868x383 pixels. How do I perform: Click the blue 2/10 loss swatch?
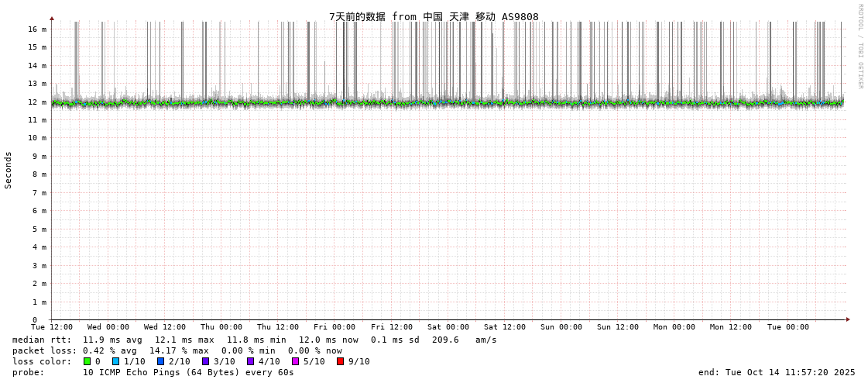161,361
